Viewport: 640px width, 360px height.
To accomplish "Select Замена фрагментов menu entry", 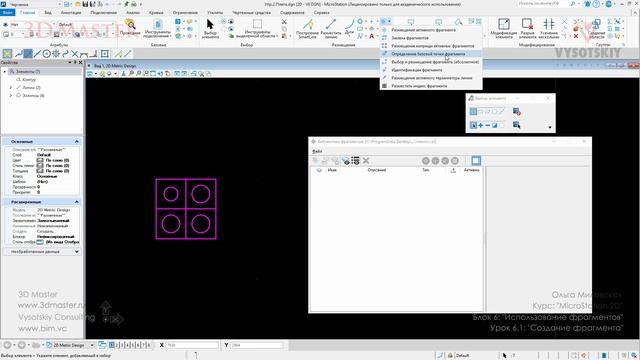I will [431, 38].
